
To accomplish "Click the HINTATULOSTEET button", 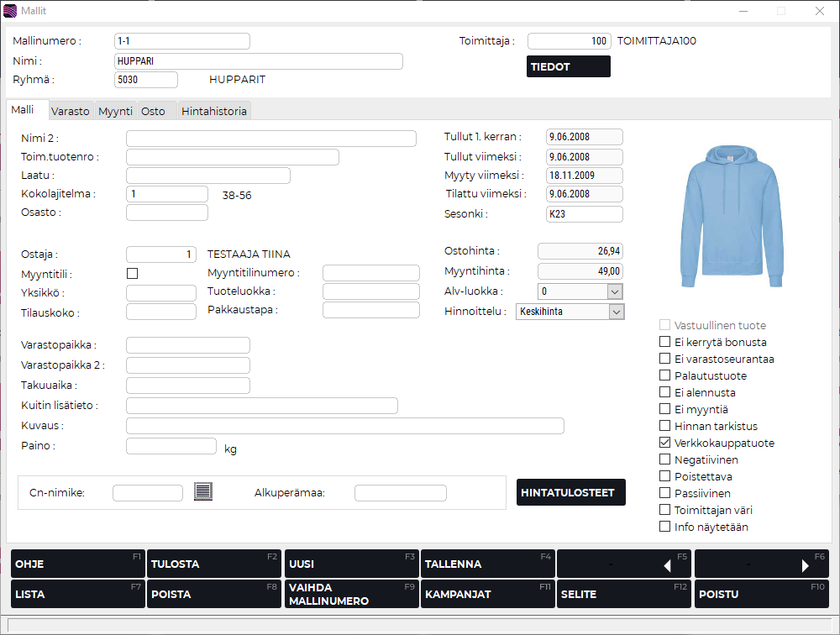I will coord(571,492).
